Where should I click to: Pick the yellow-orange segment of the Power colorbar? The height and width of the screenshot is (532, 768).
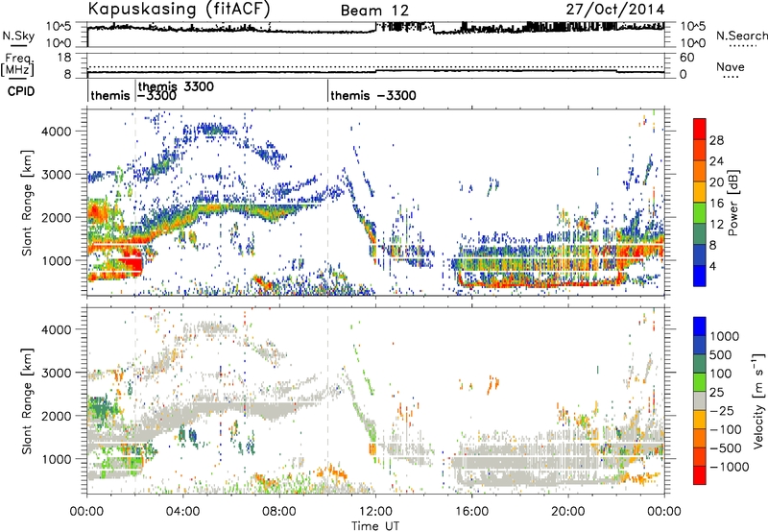[x=700, y=192]
